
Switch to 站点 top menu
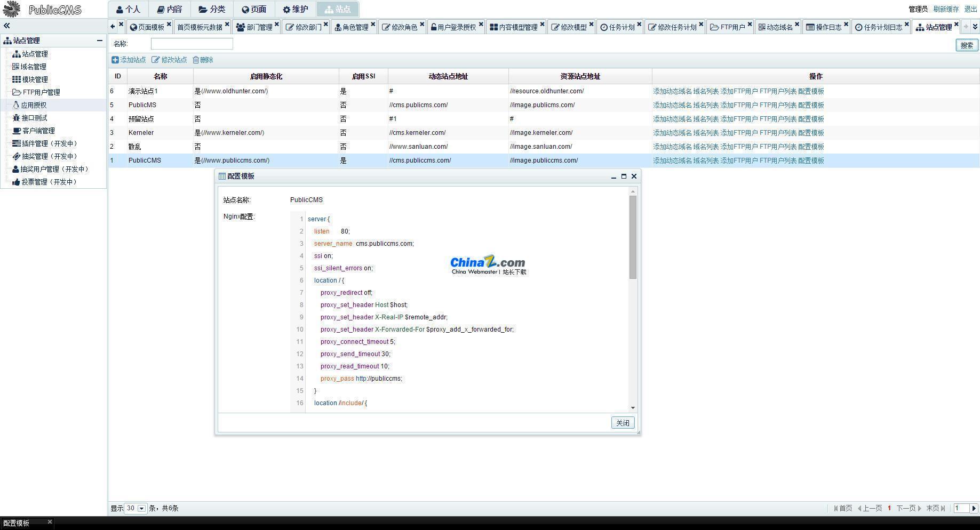tap(338, 9)
